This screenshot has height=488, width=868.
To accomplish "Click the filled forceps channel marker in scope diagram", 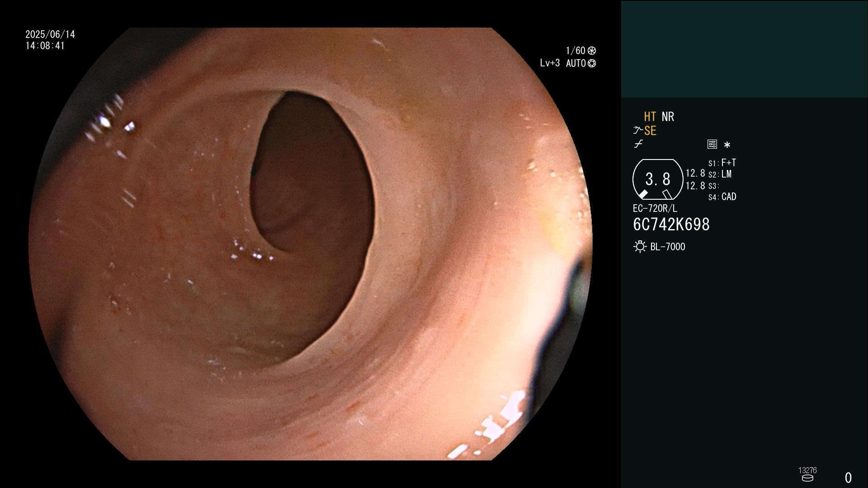I will (643, 194).
